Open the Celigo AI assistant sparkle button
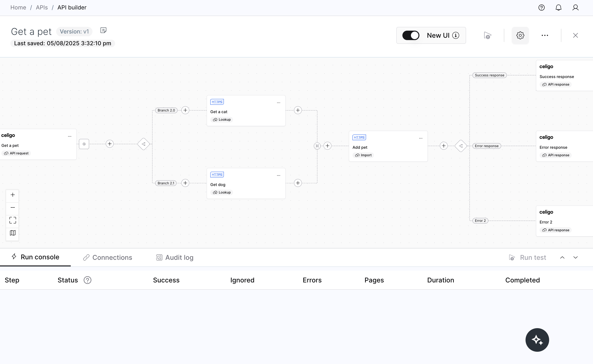The height and width of the screenshot is (364, 593). (x=537, y=340)
